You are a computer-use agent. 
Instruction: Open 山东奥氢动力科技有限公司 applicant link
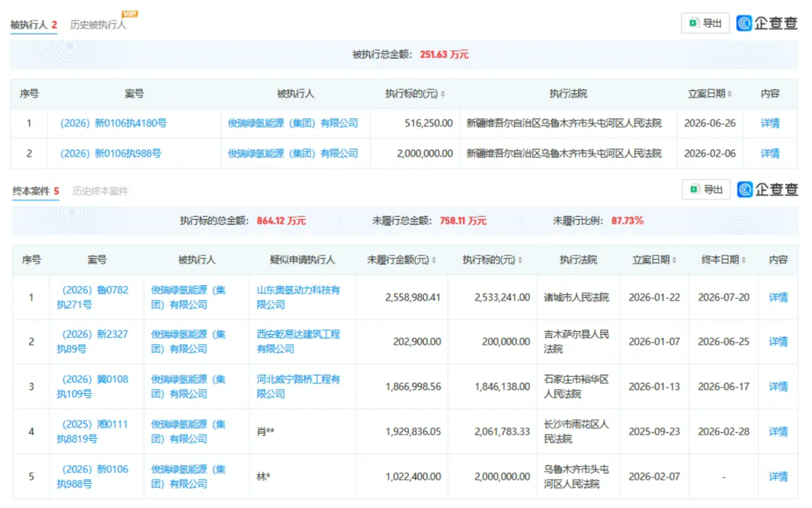pos(298,297)
